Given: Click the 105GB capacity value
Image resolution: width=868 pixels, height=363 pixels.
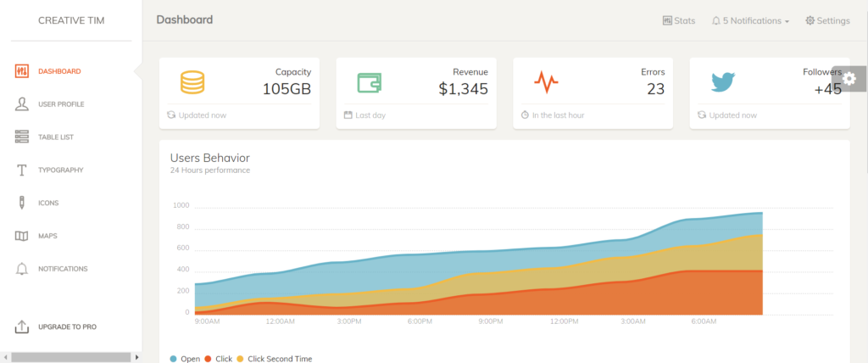Looking at the screenshot, I should point(287,89).
